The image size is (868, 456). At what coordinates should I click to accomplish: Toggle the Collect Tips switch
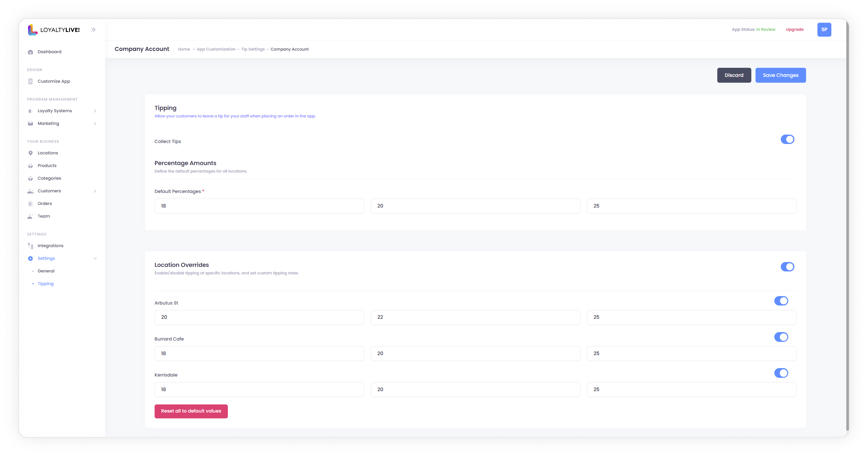787,139
